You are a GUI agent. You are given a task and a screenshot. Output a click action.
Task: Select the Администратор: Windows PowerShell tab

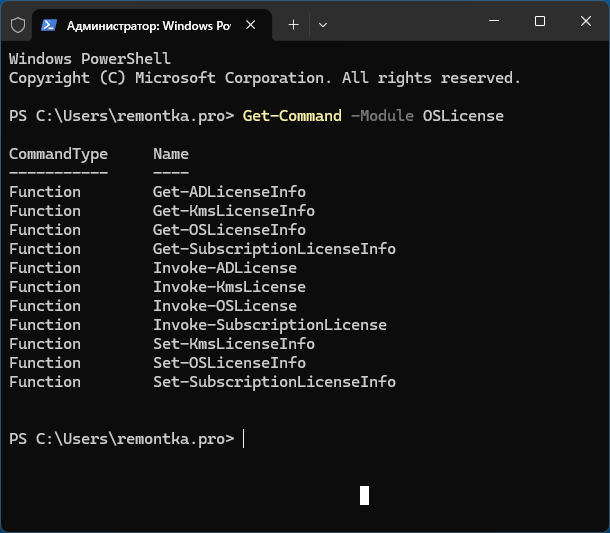152,25
